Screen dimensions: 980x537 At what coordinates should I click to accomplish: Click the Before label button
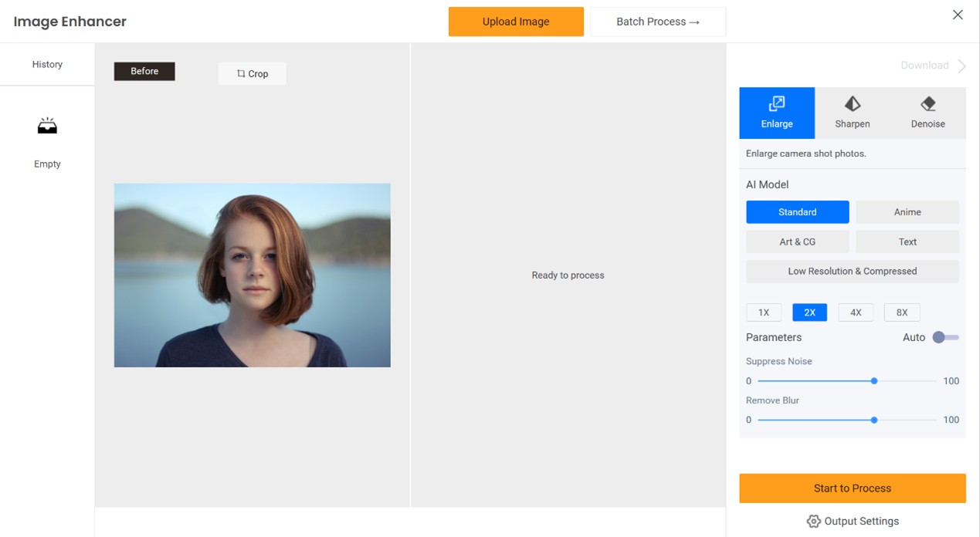144,71
